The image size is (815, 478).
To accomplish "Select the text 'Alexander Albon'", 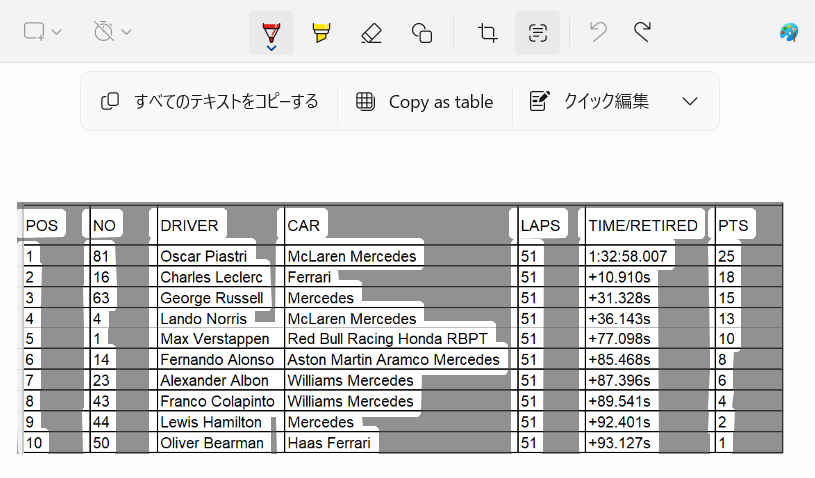I will click(214, 380).
